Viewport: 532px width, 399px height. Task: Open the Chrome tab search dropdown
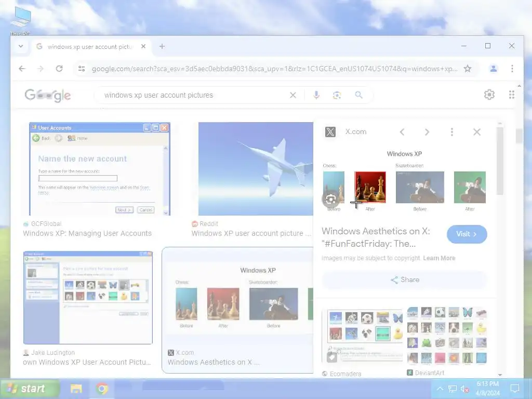(x=21, y=46)
